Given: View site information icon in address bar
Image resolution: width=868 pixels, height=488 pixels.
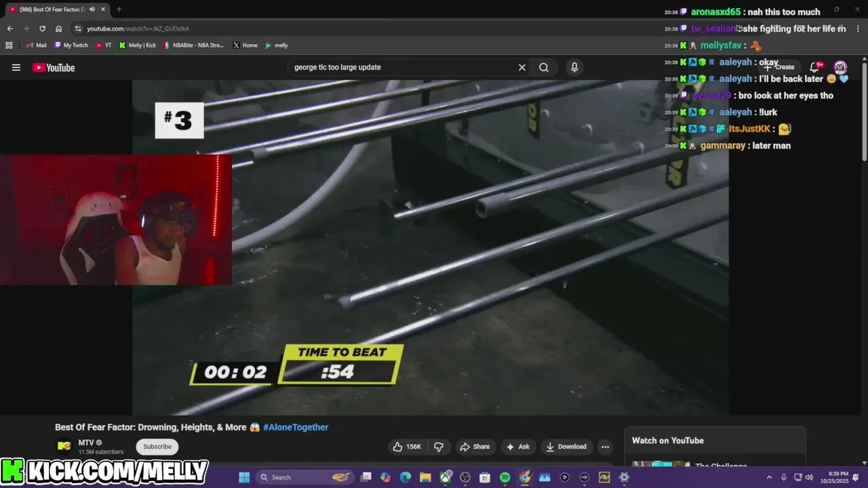Looking at the screenshot, I should pyautogui.click(x=78, y=28).
